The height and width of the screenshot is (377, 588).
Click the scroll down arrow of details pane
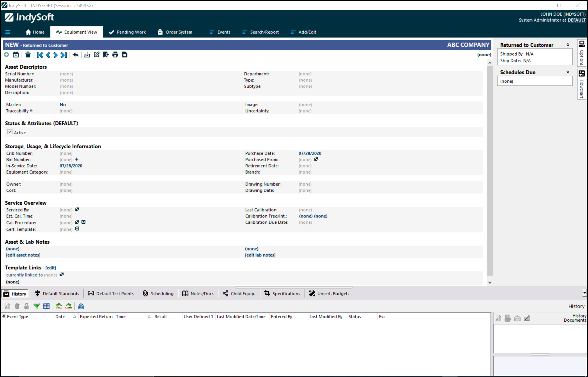click(x=490, y=283)
